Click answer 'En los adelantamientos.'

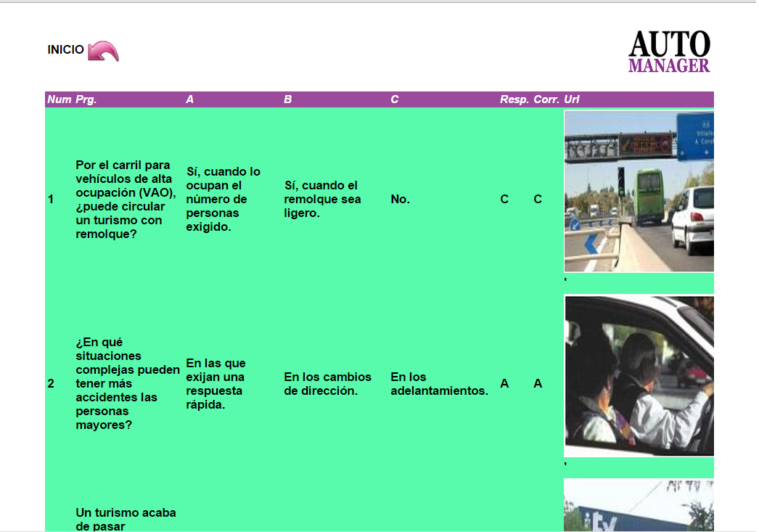pos(440,383)
